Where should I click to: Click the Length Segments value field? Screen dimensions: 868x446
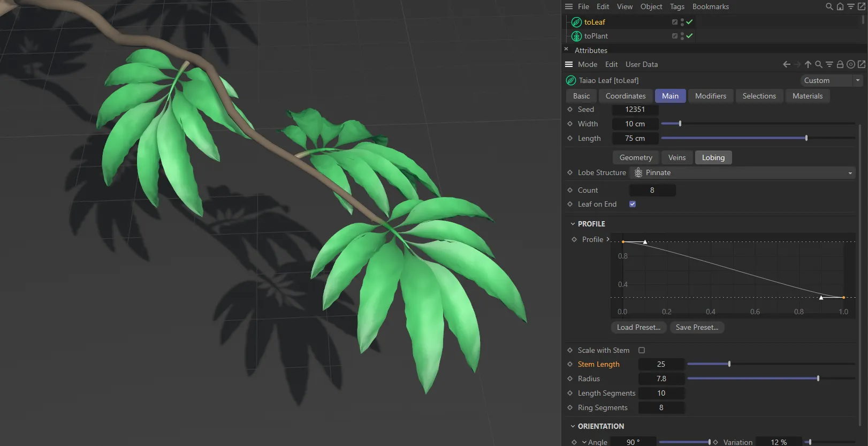(661, 393)
